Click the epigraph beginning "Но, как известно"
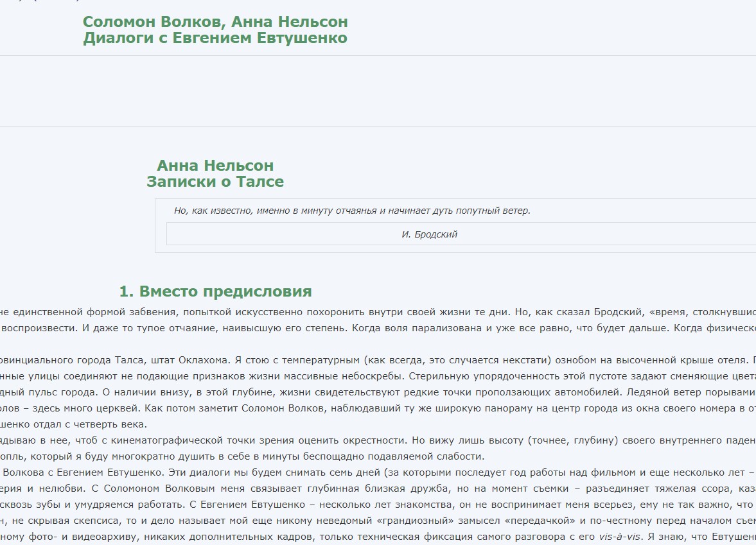756x545 pixels. pyautogui.click(x=352, y=211)
